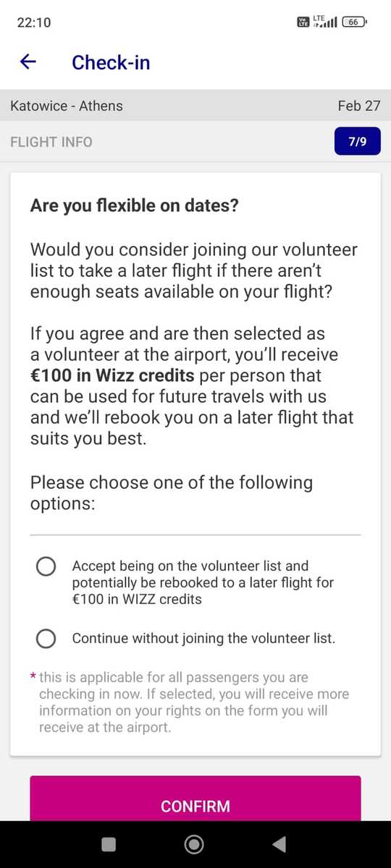Tap the FLIGHT INFO section label
The width and height of the screenshot is (391, 868).
coord(51,142)
